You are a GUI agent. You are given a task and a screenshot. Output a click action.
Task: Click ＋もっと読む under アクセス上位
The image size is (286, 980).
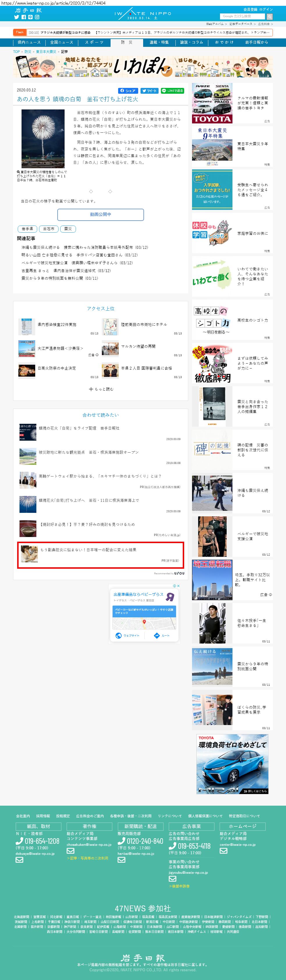pyautogui.click(x=101, y=389)
